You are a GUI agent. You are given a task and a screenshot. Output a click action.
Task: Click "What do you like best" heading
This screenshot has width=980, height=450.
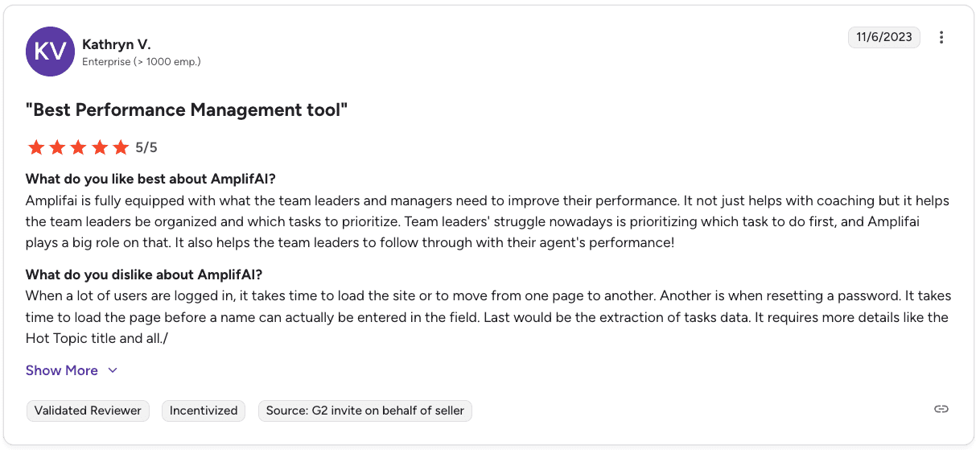coord(150,179)
